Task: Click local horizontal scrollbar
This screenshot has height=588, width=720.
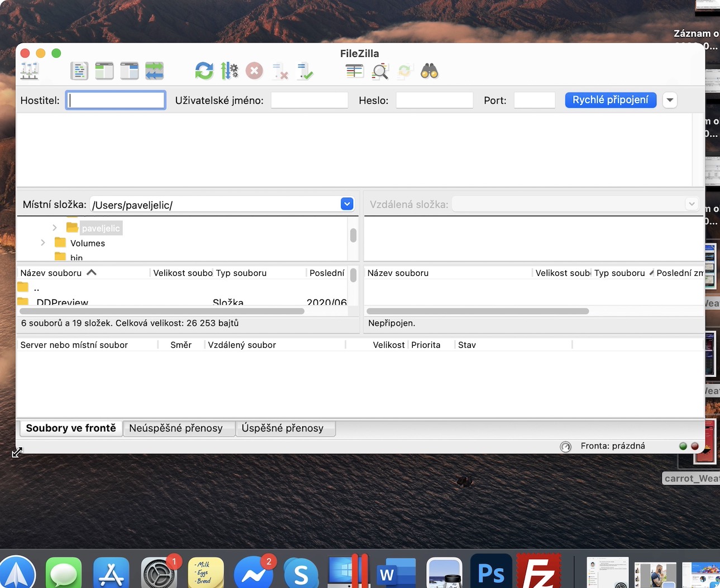Action: pyautogui.click(x=162, y=311)
